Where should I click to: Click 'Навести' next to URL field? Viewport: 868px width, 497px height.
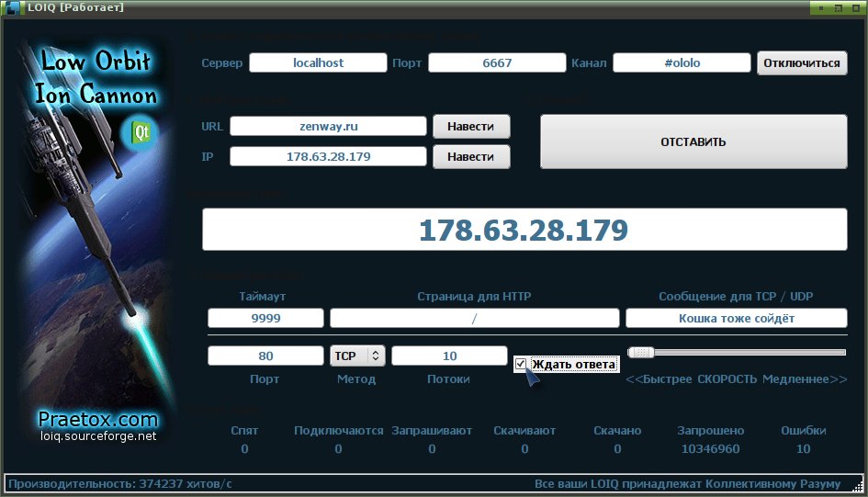470,126
